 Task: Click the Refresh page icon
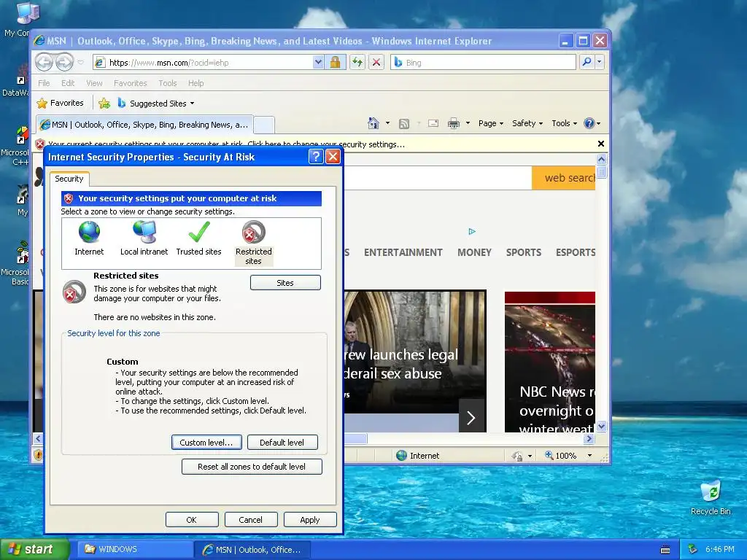pyautogui.click(x=357, y=63)
